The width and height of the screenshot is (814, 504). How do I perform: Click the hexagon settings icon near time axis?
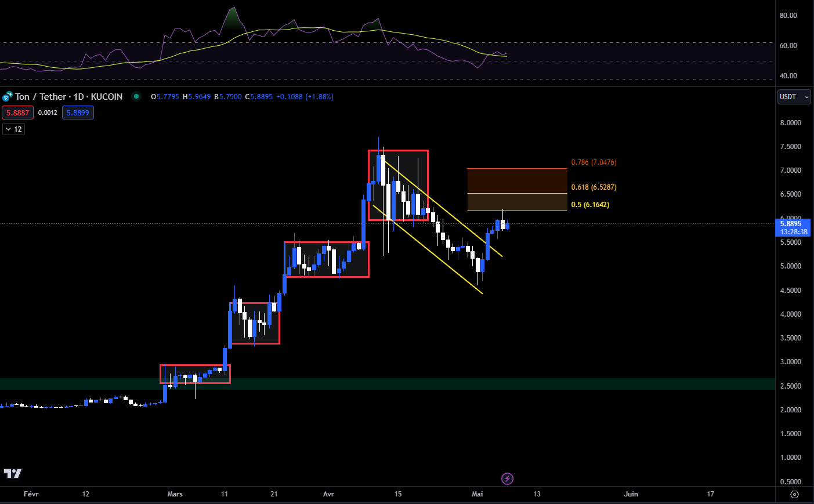pos(794,494)
